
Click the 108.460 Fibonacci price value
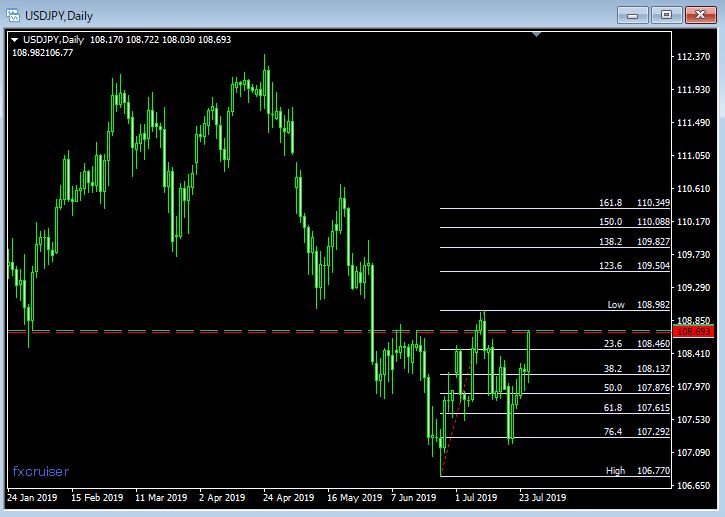(653, 344)
